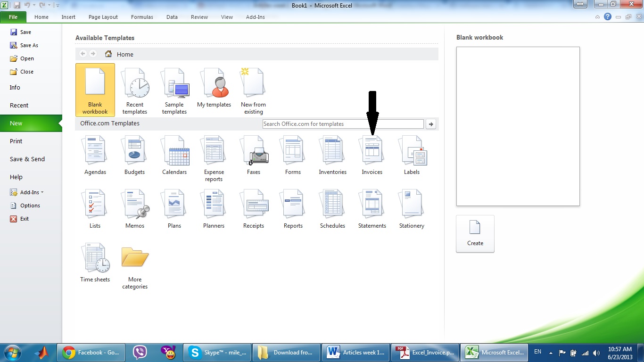Viewport: 644px width, 362px height.
Task: Switch to the Insert ribbon tab
Action: pos(68,17)
